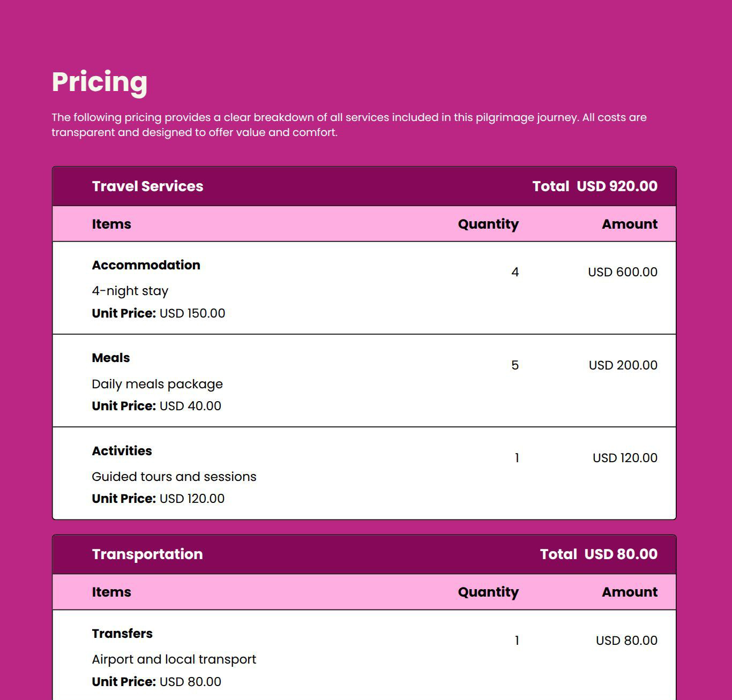
Task: Select Guided tours and sessions text
Action: 174,477
